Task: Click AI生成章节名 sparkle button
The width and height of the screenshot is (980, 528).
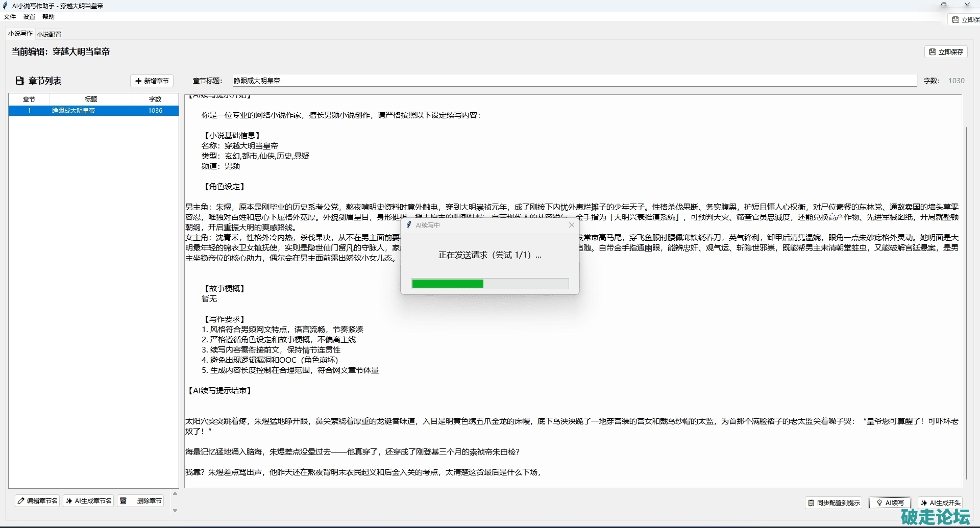Action: (x=89, y=501)
